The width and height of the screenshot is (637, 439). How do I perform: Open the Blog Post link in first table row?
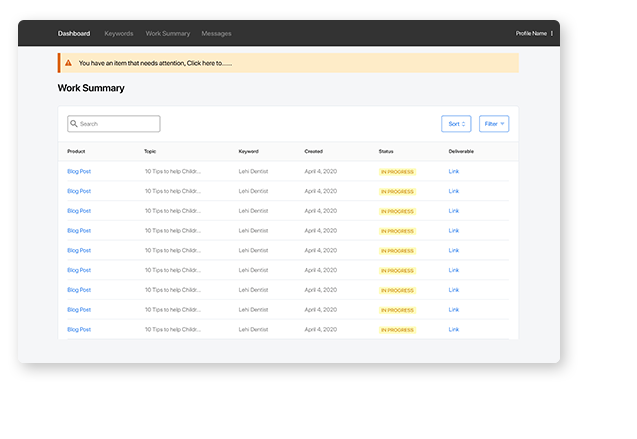[79, 171]
